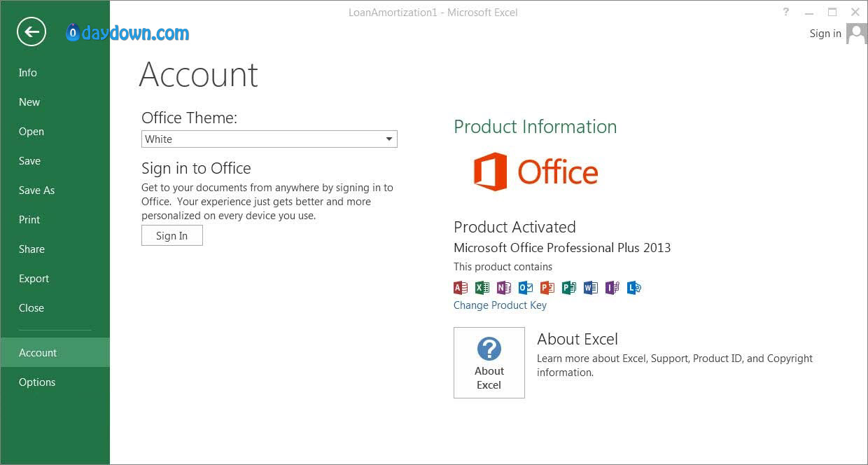868x465 pixels.
Task: Open the Help question mark in title bar
Action: [786, 12]
